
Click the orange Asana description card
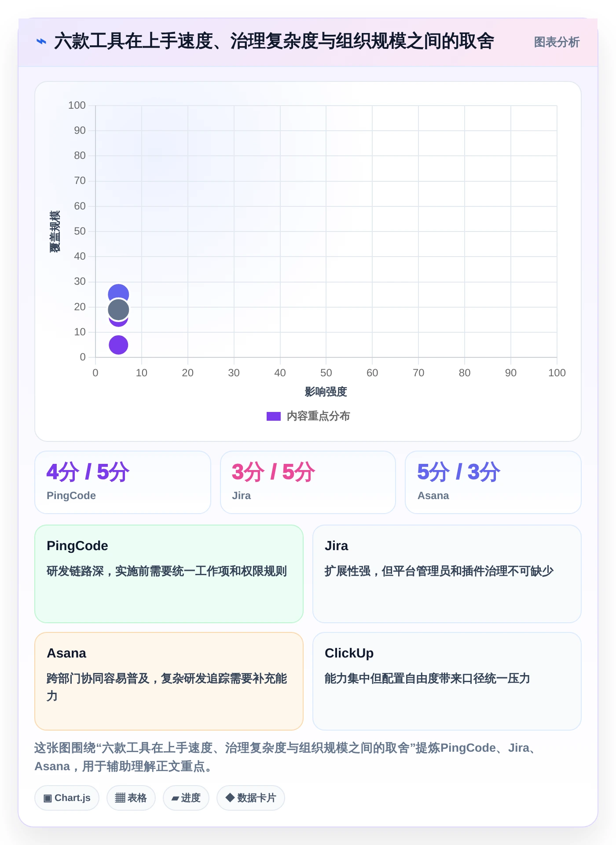[x=169, y=681]
